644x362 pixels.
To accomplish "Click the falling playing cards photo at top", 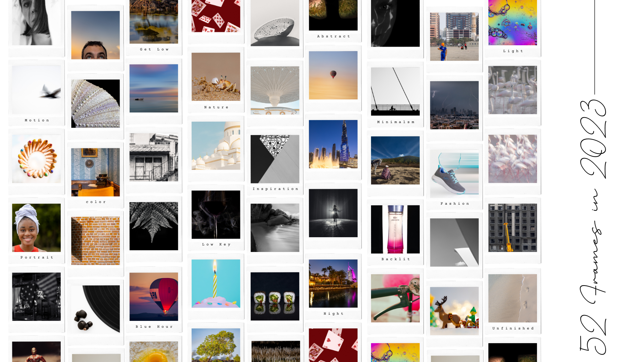I will (x=216, y=16).
